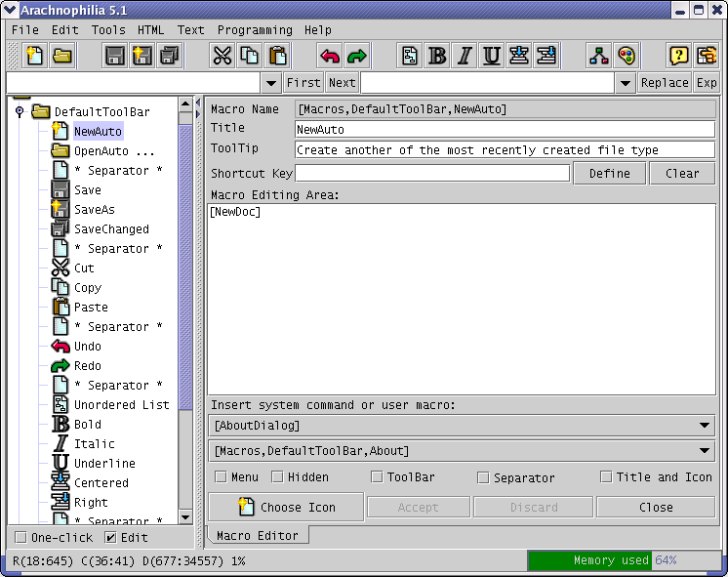Tick the Title and Icon checkbox
Screen dimensions: 728x577
point(606,477)
